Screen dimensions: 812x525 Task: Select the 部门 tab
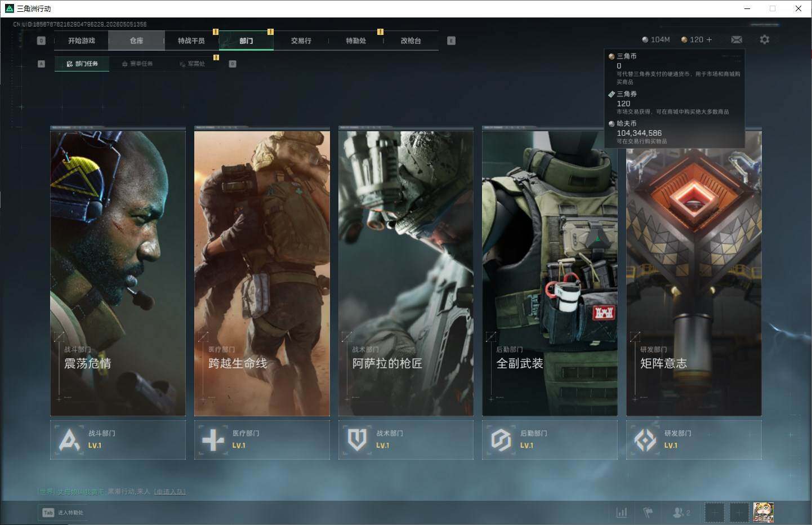[246, 41]
